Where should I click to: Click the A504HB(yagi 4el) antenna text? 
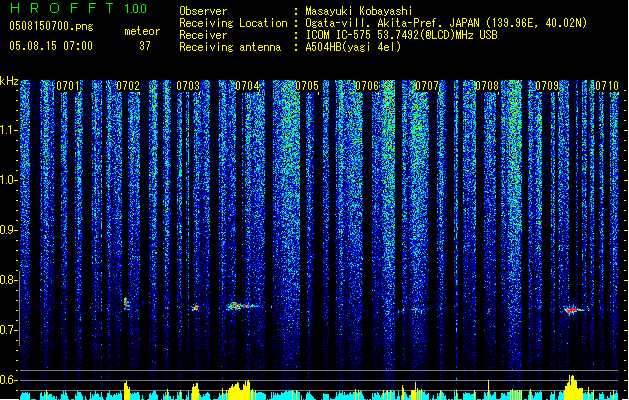(353, 47)
